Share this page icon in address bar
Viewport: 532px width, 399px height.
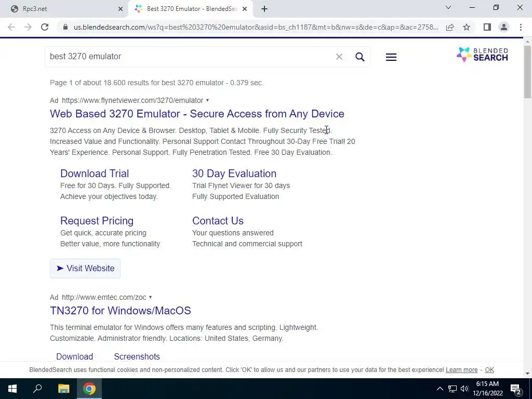click(450, 27)
